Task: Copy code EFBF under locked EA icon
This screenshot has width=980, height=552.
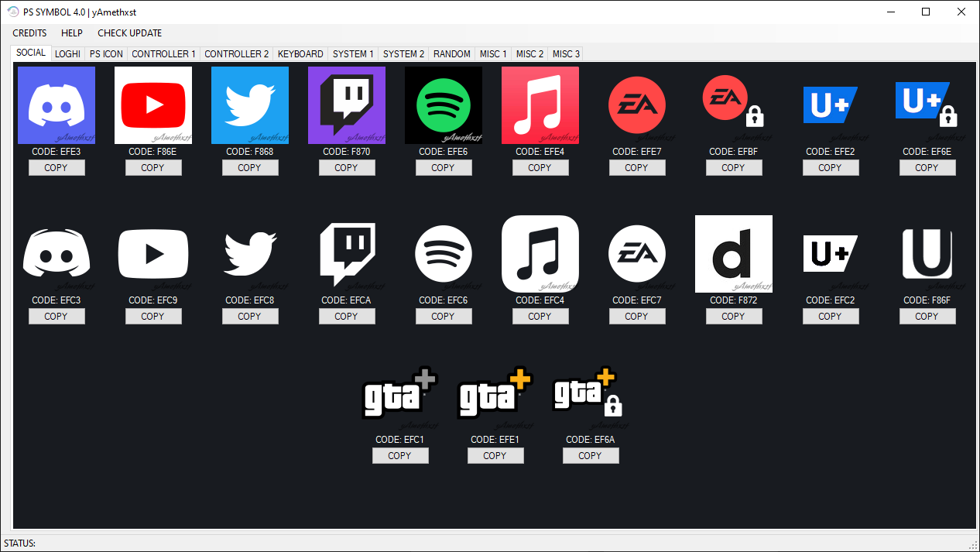Action: (x=734, y=167)
